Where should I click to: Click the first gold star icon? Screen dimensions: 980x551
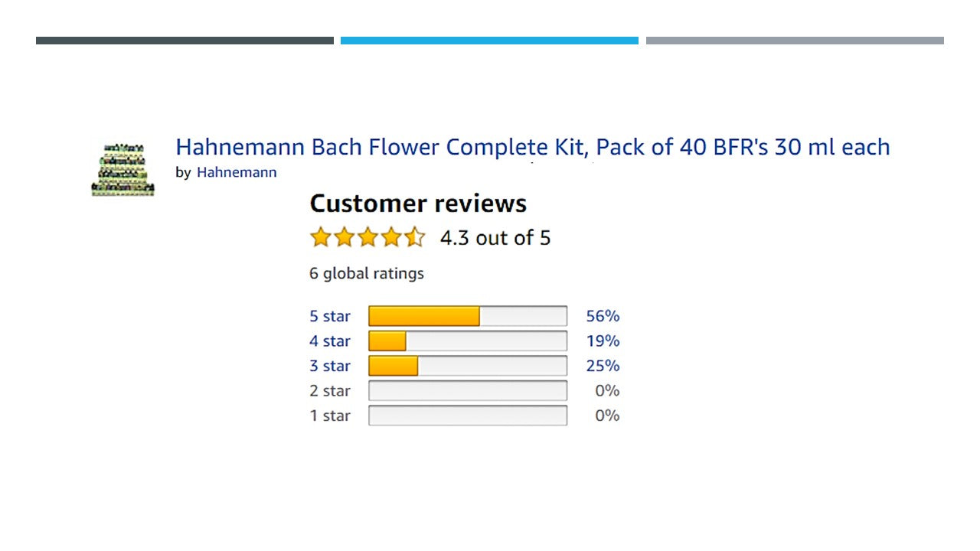320,237
